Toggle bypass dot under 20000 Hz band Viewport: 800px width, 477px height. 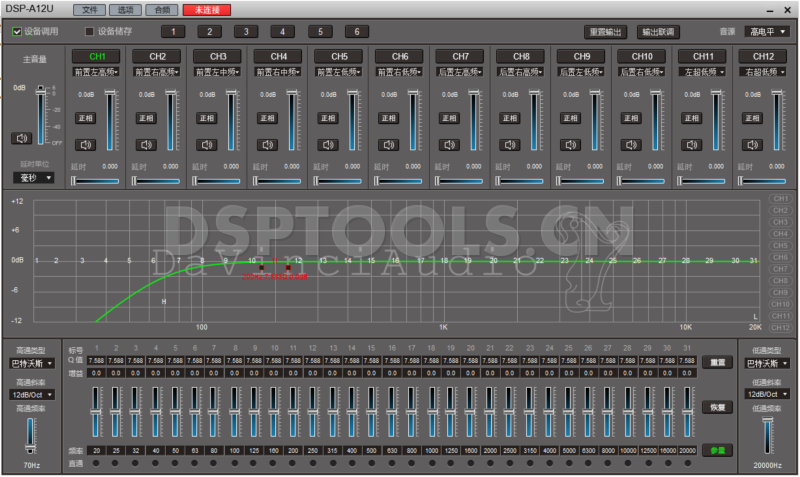point(687,463)
